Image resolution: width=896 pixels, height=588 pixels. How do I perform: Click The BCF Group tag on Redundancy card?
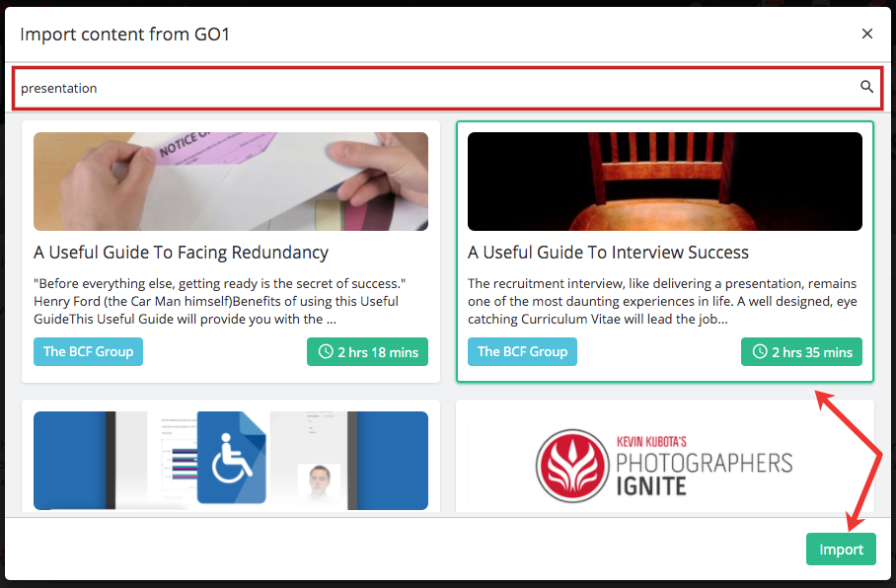[x=88, y=351]
